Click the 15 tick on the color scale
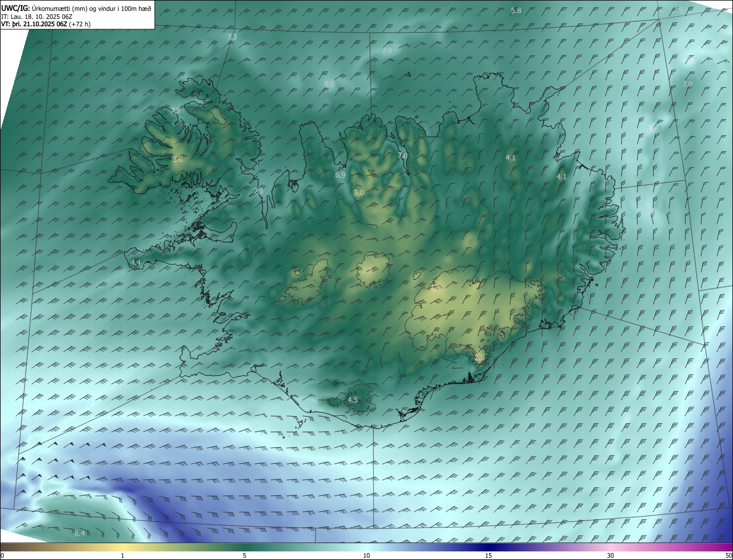This screenshot has width=733, height=560. pyautogui.click(x=488, y=555)
